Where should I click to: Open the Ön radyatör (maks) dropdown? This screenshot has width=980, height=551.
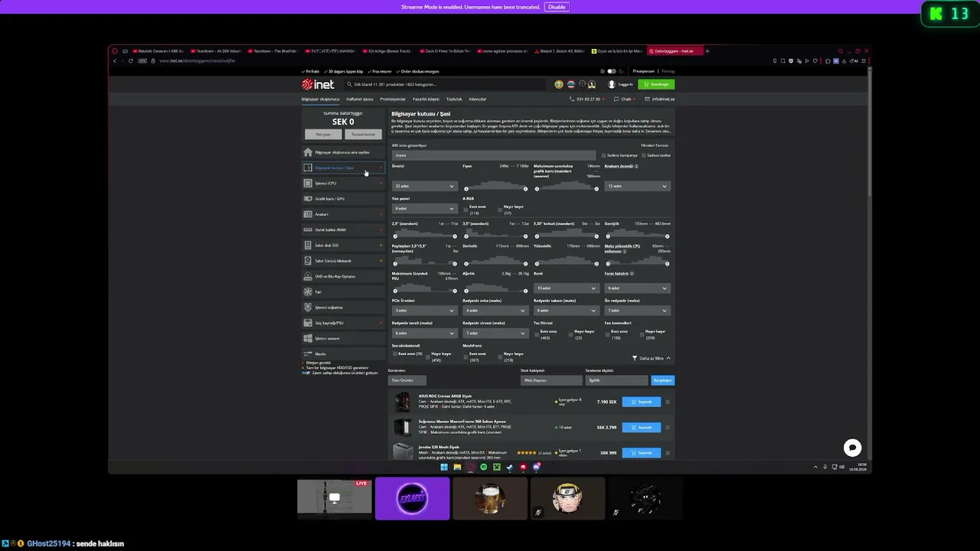click(x=637, y=311)
